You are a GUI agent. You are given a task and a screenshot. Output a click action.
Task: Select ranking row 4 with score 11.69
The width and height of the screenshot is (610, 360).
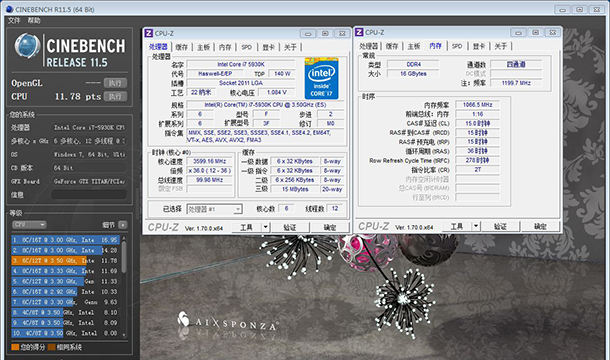65,271
